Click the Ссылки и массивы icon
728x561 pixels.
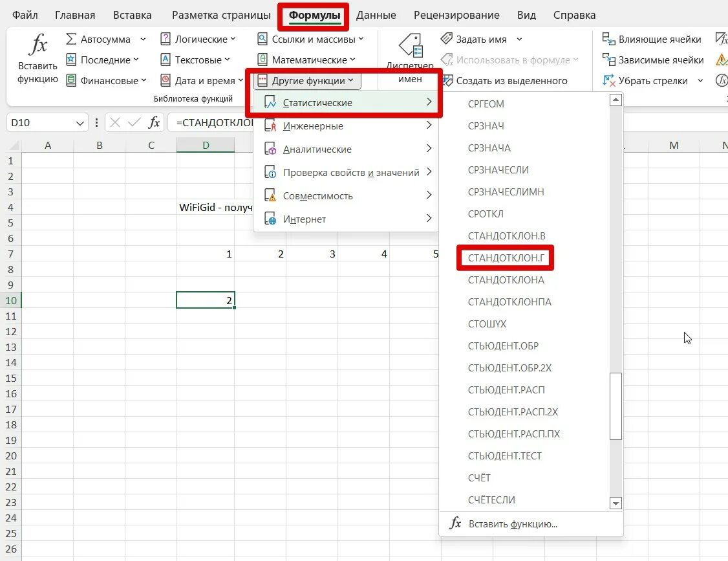(x=262, y=39)
